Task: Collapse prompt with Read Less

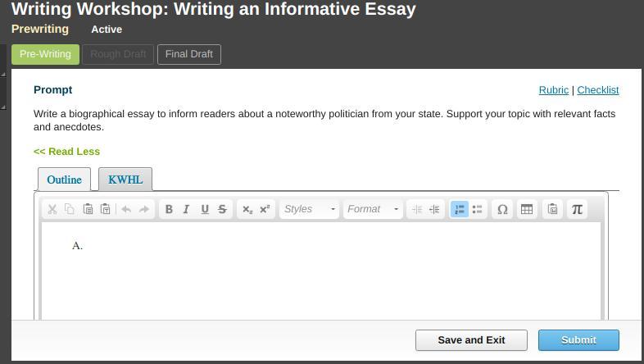Action: coord(66,152)
